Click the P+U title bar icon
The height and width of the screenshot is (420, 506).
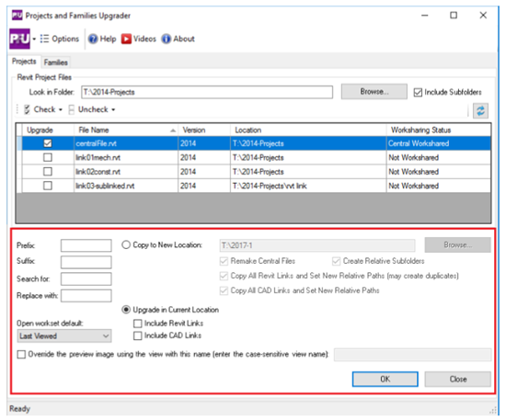pos(17,16)
